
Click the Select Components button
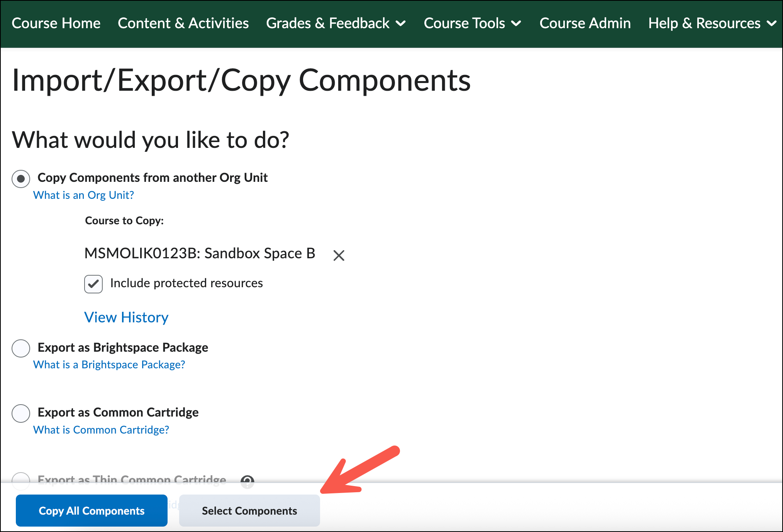(249, 510)
